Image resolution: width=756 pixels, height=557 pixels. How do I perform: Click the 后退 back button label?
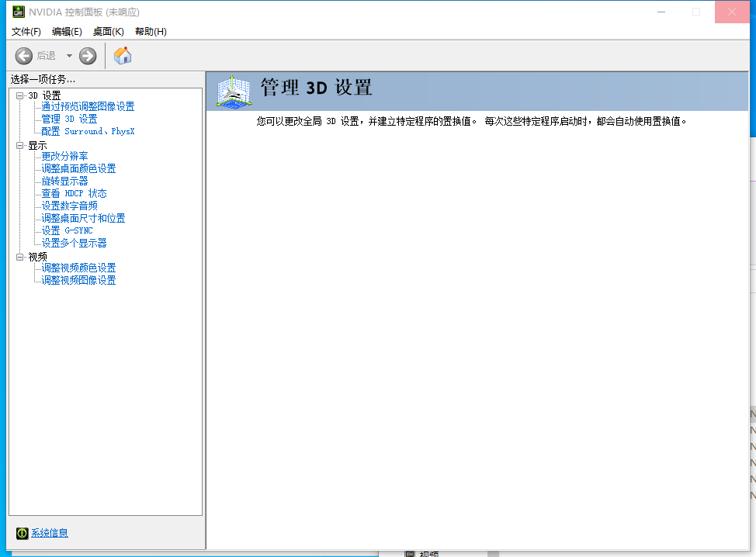coord(47,56)
